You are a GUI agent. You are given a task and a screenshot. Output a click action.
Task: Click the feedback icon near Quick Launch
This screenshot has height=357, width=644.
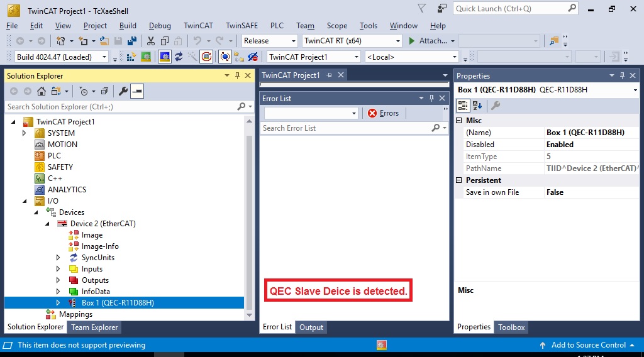(x=441, y=8)
